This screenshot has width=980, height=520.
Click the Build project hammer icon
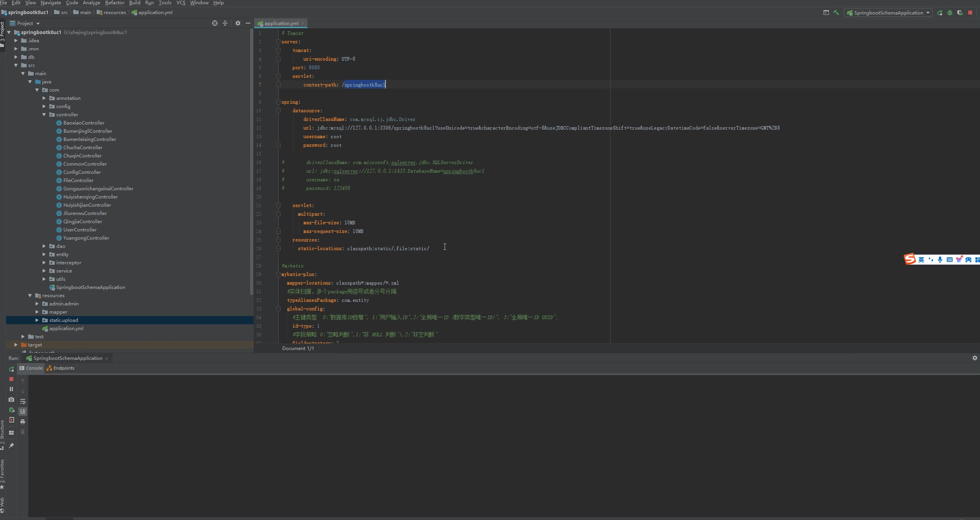[836, 13]
